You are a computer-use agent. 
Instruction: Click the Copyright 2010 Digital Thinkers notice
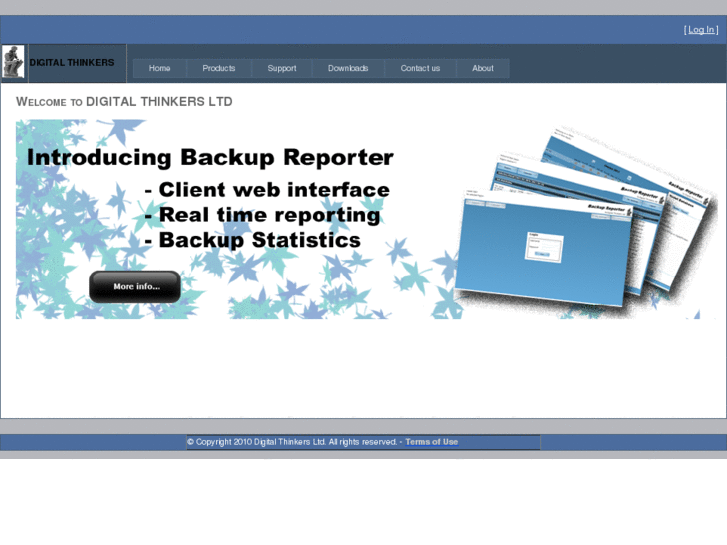[x=292, y=442]
